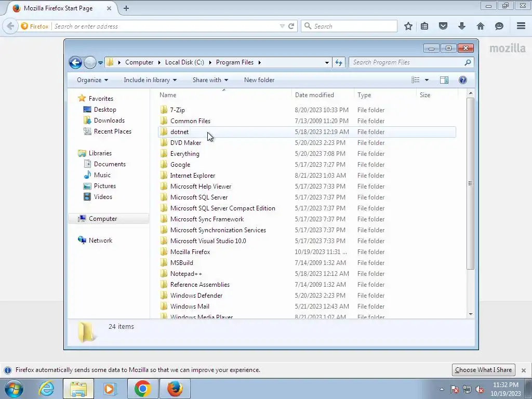Click the Firefox Search box
Image resolution: width=532 pixels, height=399 pixels.
pos(350,26)
